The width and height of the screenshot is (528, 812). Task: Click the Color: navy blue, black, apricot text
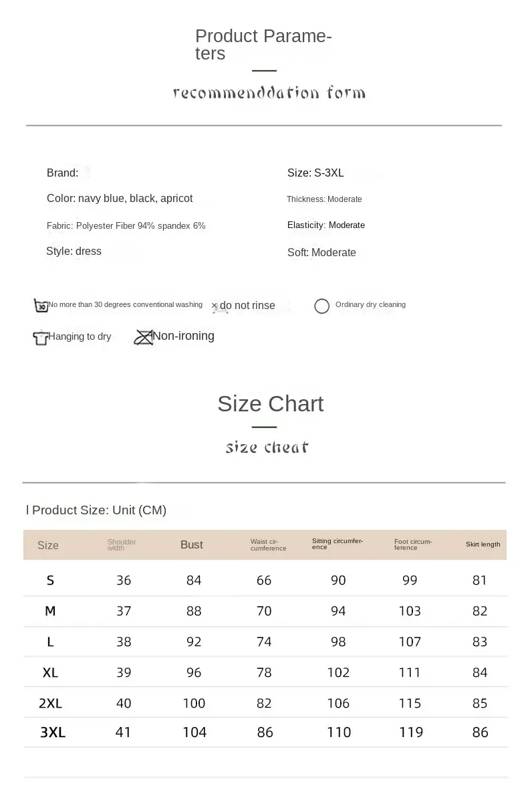[120, 199]
